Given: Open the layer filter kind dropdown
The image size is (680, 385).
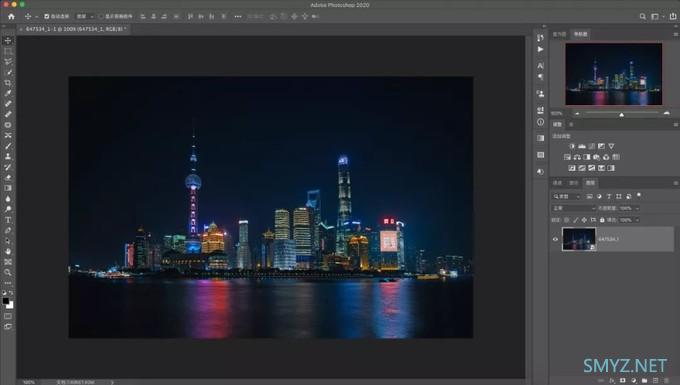Looking at the screenshot, I should [566, 196].
